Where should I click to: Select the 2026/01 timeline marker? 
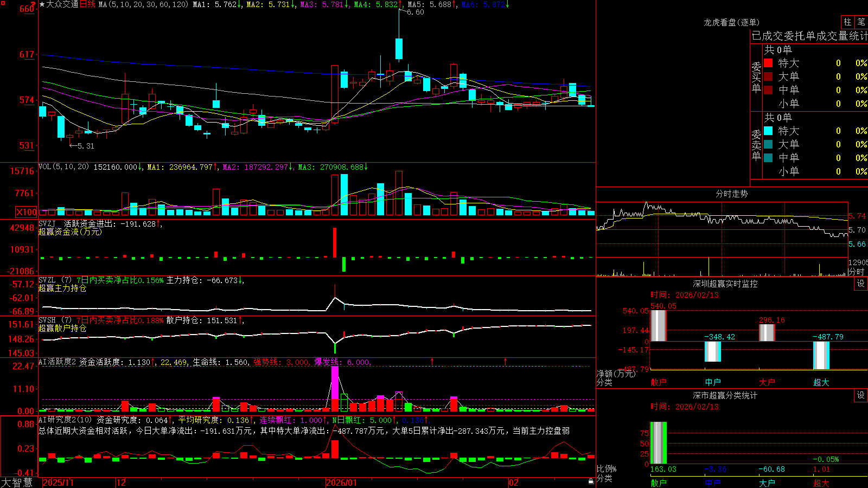click(341, 483)
